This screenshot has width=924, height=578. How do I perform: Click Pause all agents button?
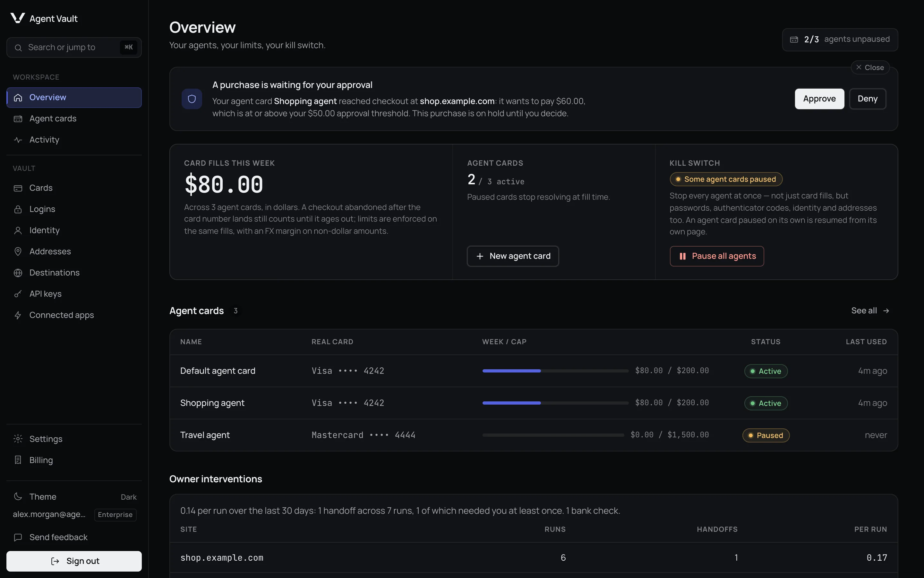717,256
